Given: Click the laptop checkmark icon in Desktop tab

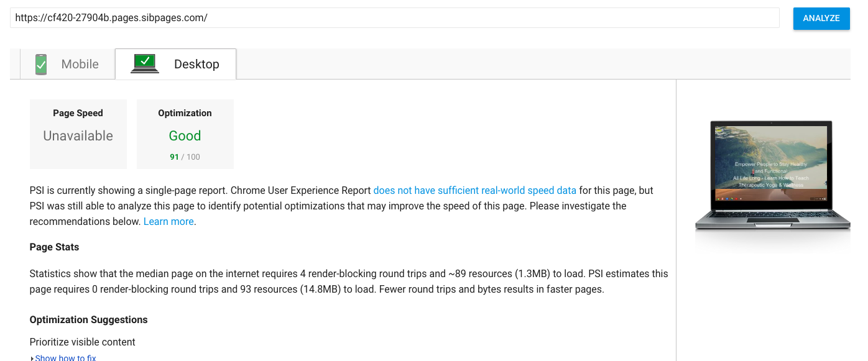Looking at the screenshot, I should [145, 63].
